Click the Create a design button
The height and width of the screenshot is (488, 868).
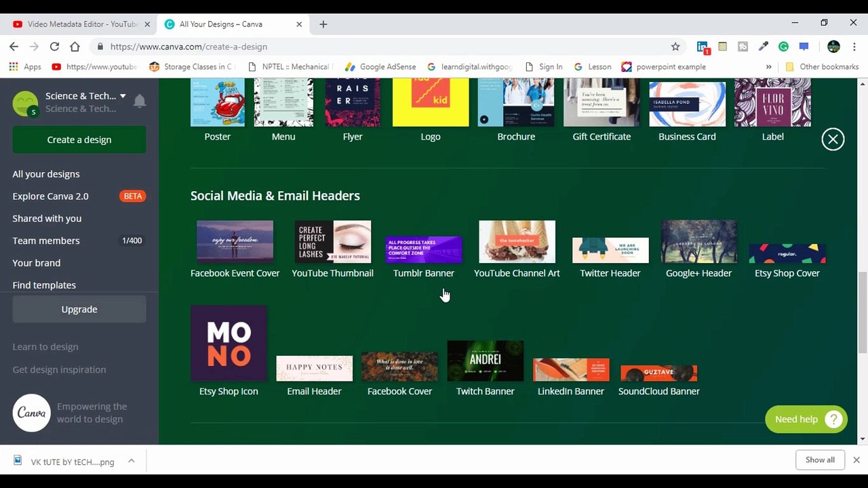(79, 140)
